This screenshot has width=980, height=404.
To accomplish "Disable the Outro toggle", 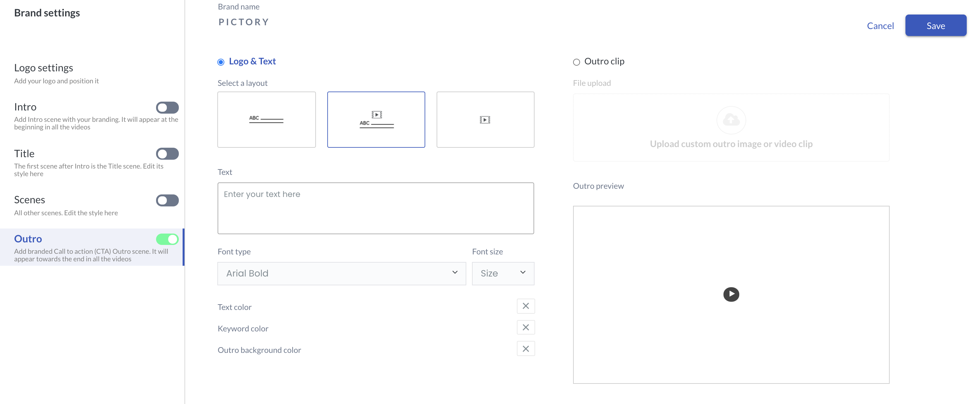I will tap(167, 239).
